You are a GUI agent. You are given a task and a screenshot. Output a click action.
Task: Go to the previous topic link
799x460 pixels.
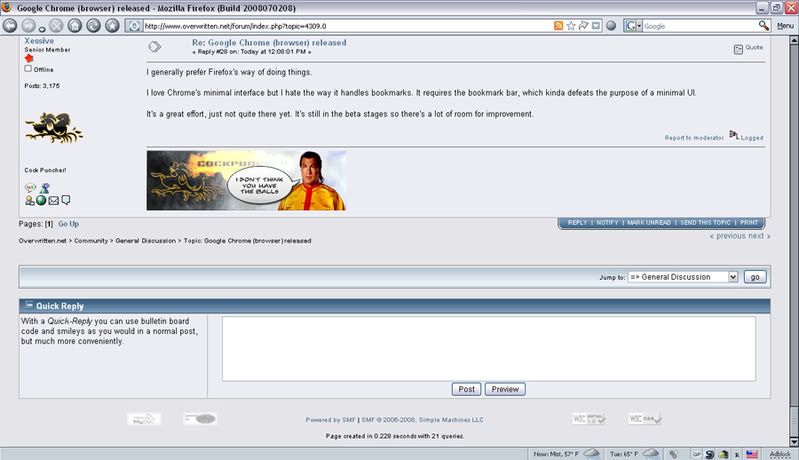(x=727, y=236)
